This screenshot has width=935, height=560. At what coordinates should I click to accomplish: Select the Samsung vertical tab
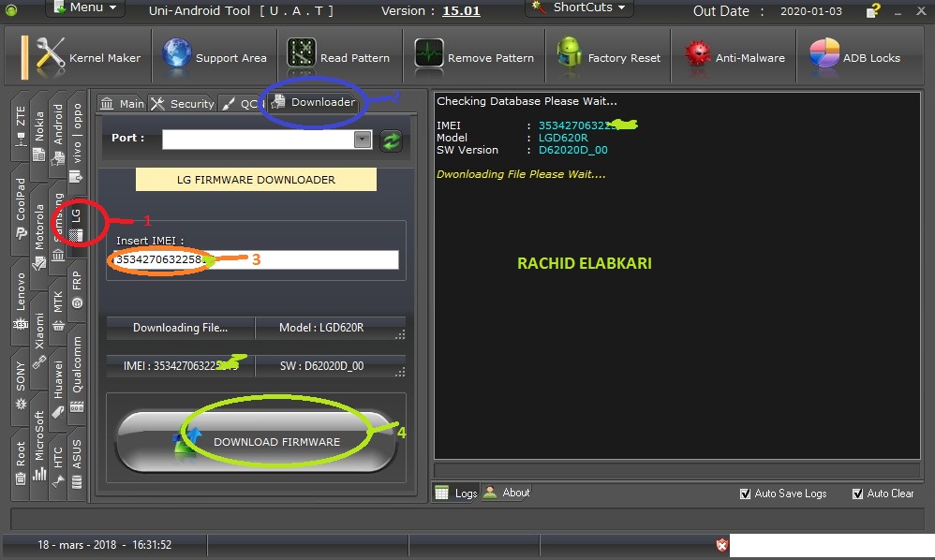[58, 227]
